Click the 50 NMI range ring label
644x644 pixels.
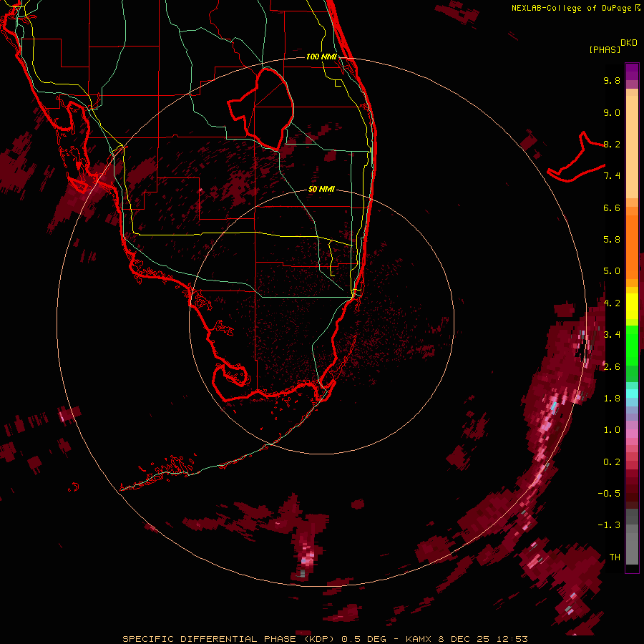tap(321, 189)
